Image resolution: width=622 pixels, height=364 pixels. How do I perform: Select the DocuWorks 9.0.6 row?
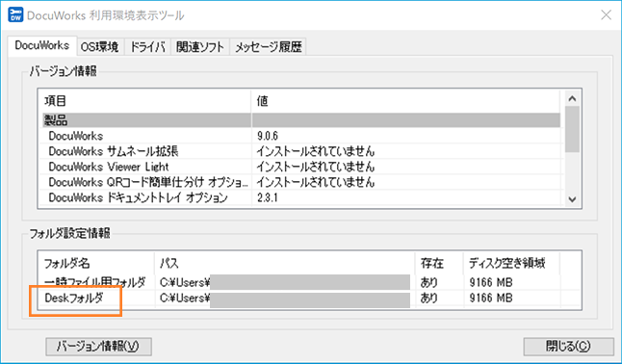(x=300, y=136)
